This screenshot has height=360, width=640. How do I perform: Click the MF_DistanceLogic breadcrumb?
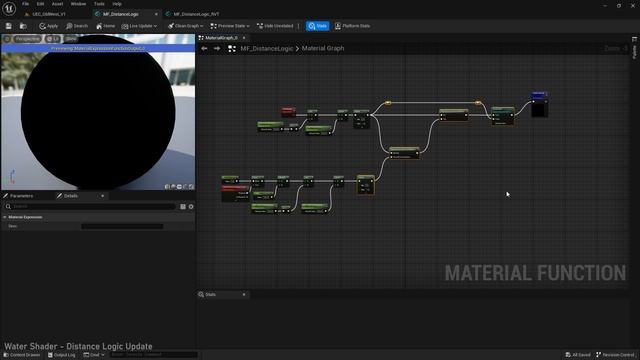pos(267,49)
